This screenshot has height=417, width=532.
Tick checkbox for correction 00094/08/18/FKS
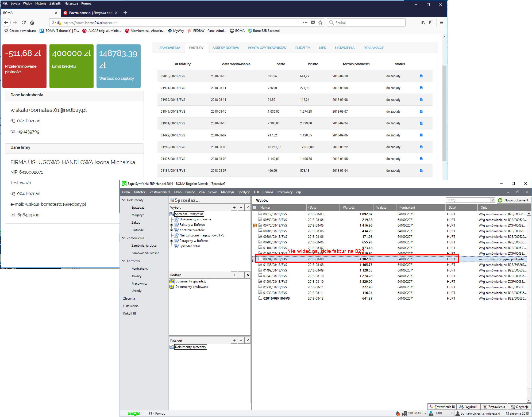tap(260, 259)
